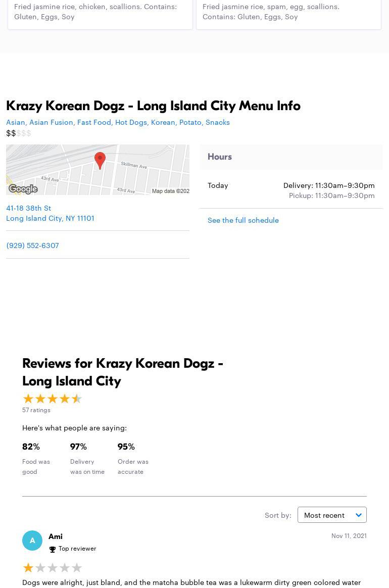Click the overall star rating row

(52, 399)
